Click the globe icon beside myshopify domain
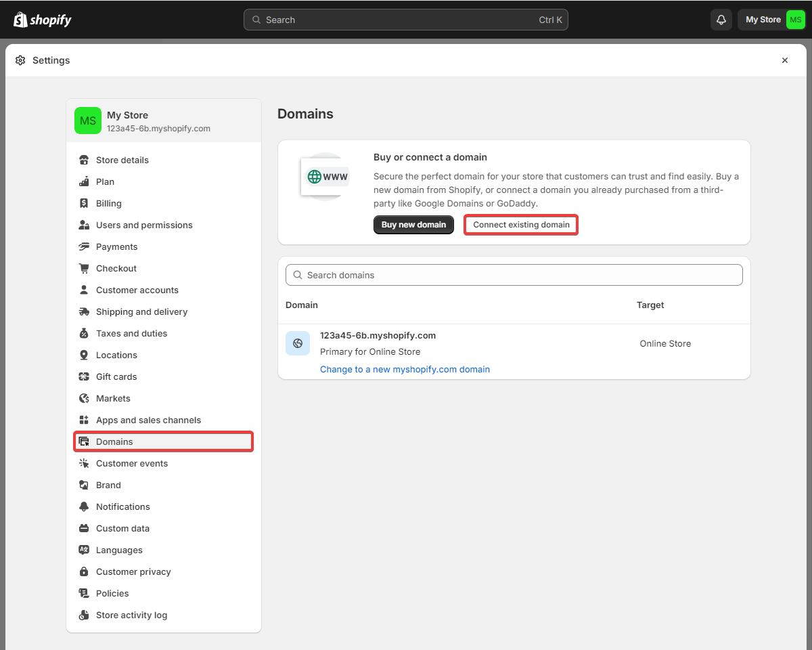The image size is (812, 650). (298, 343)
